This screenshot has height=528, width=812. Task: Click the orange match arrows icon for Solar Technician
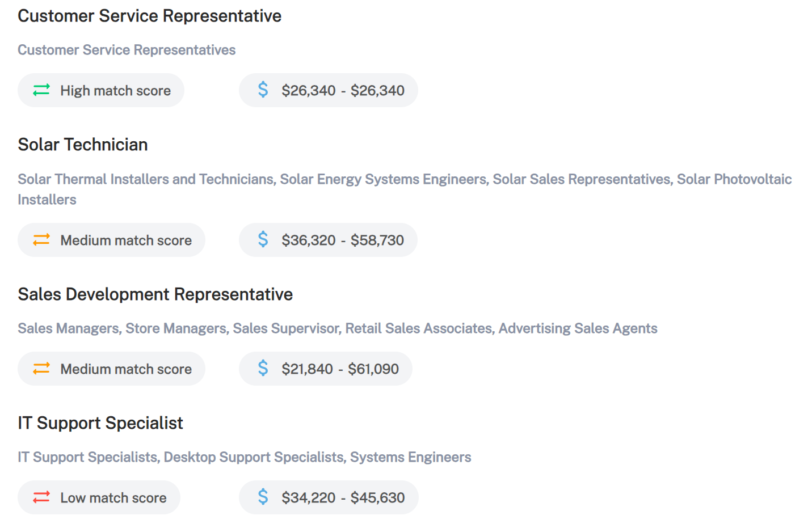click(41, 240)
